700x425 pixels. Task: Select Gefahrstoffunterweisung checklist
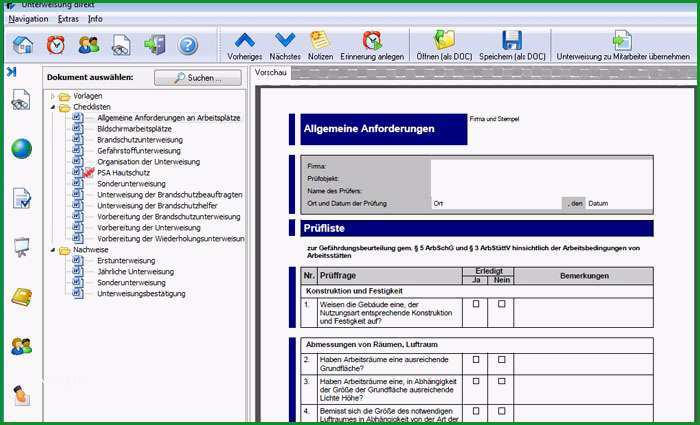tap(139, 151)
